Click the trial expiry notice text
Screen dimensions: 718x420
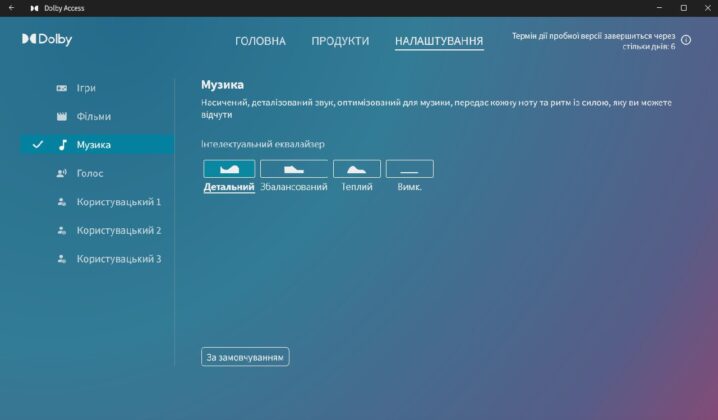(x=593, y=41)
